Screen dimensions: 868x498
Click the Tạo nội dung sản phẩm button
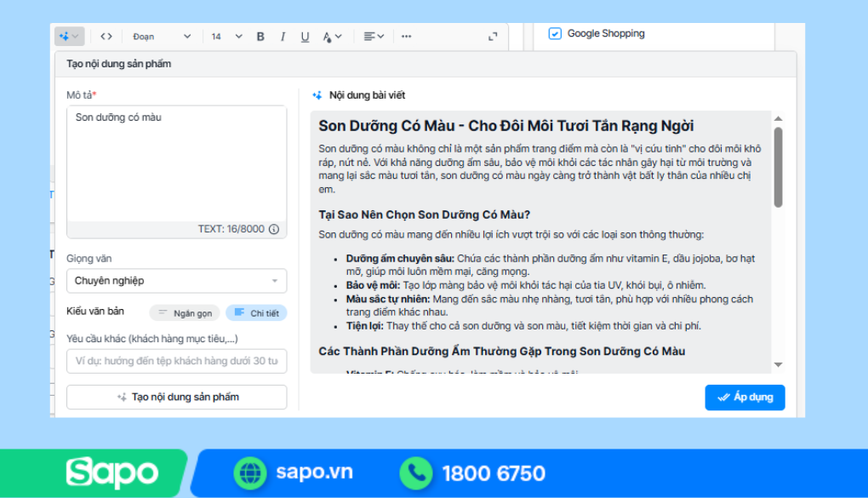tap(176, 396)
